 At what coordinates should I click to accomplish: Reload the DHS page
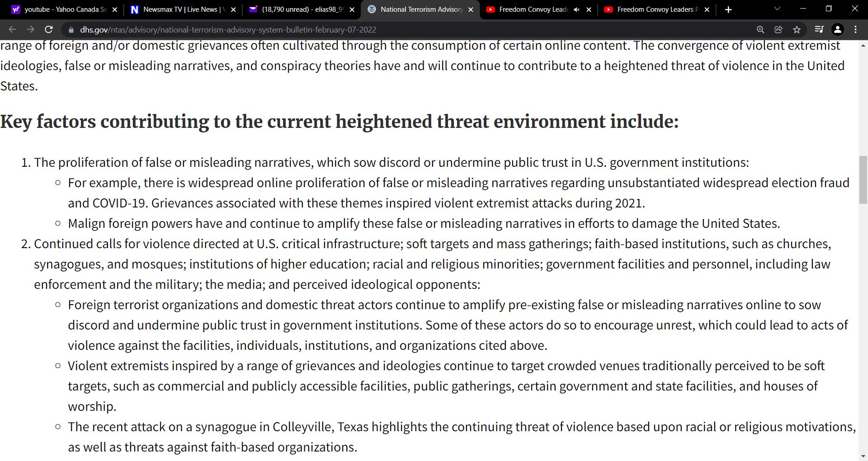[49, 29]
